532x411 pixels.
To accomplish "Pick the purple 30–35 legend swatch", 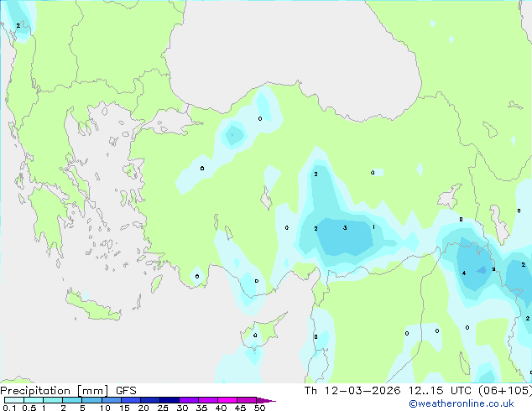I will [x=189, y=400].
